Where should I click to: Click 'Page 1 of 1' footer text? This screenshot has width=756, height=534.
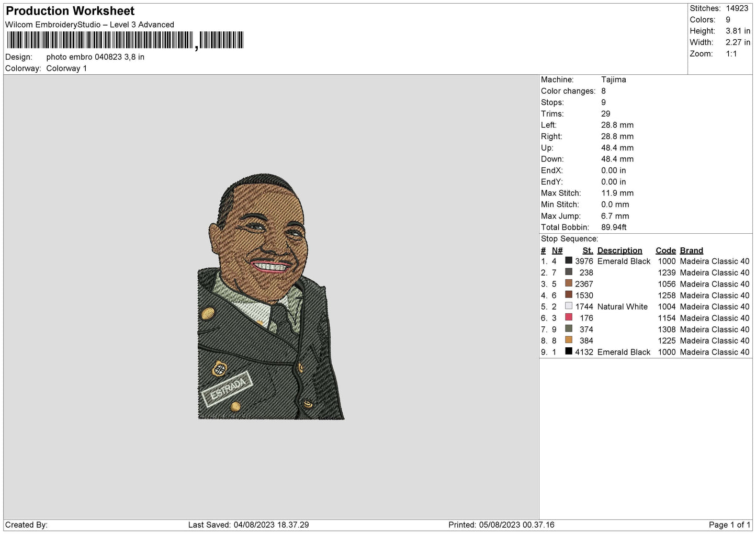730,525
